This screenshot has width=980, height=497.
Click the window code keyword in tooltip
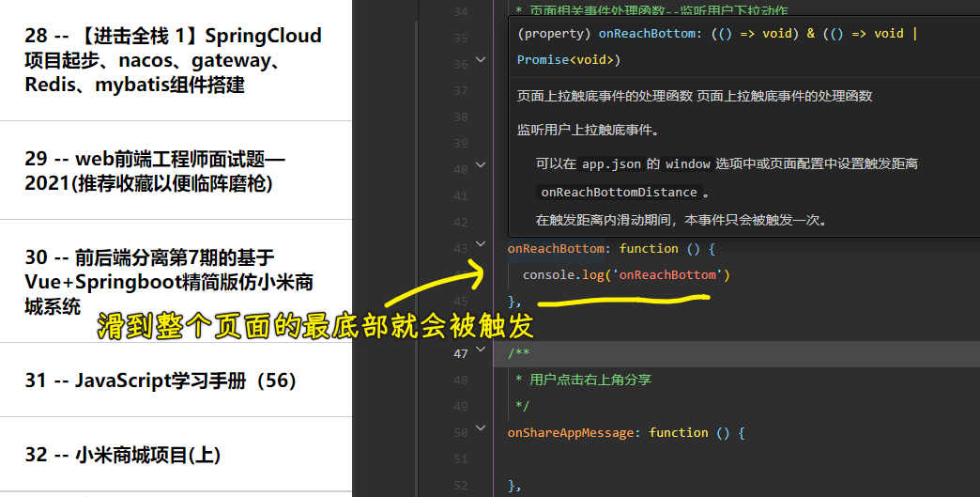pos(687,164)
